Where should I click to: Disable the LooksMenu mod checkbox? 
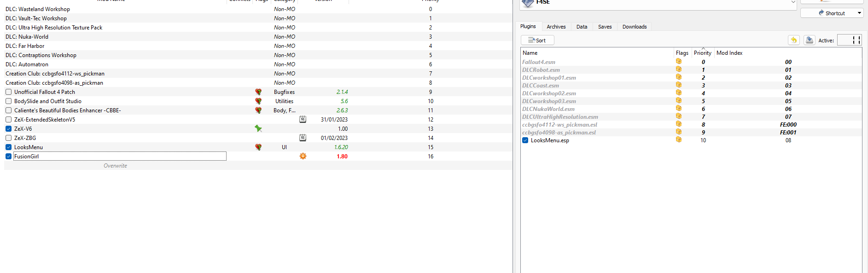pos(8,147)
